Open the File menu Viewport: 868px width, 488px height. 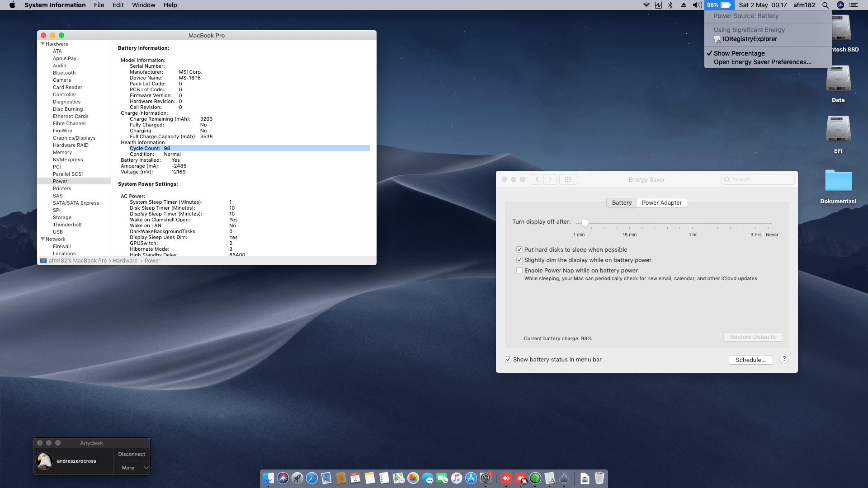pyautogui.click(x=99, y=5)
